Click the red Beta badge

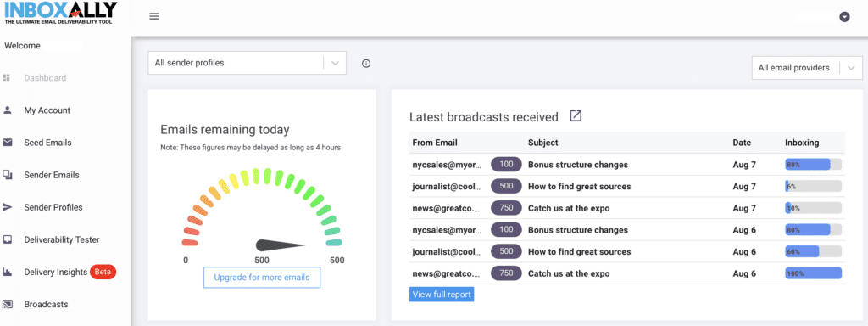pyautogui.click(x=103, y=272)
